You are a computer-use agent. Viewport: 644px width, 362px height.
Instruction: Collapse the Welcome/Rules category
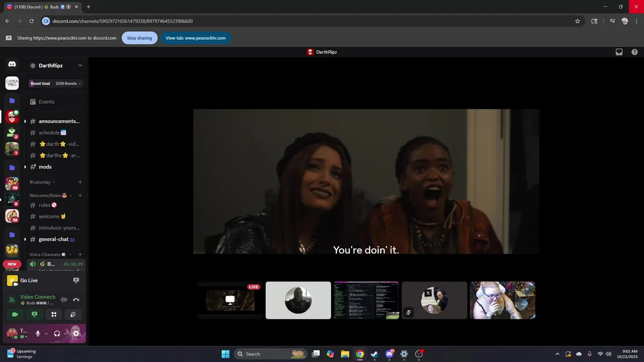[x=70, y=196]
